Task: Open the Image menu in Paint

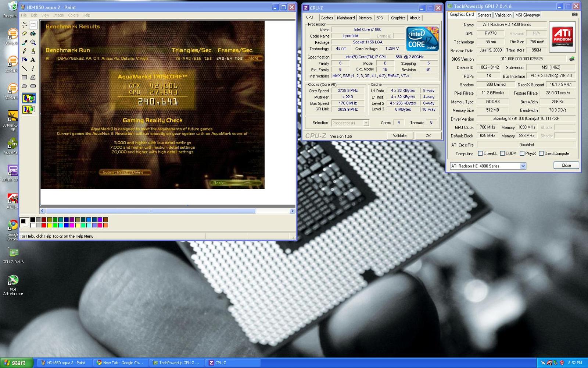Action: (58, 15)
